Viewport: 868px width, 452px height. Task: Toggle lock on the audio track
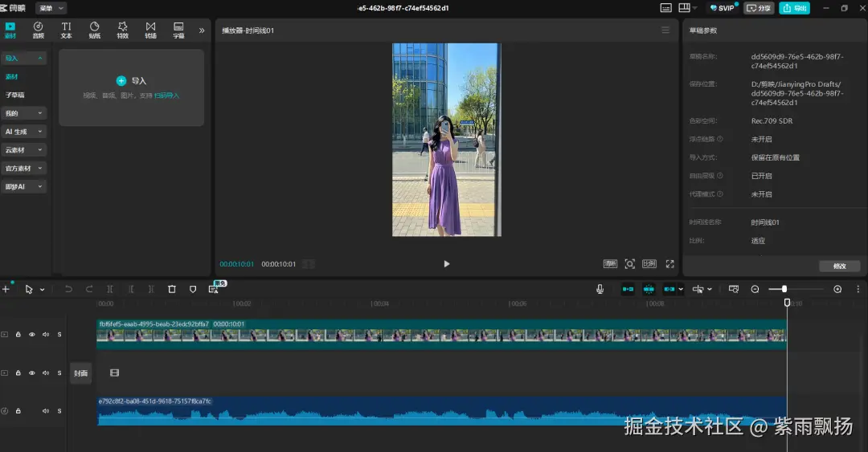tap(18, 411)
